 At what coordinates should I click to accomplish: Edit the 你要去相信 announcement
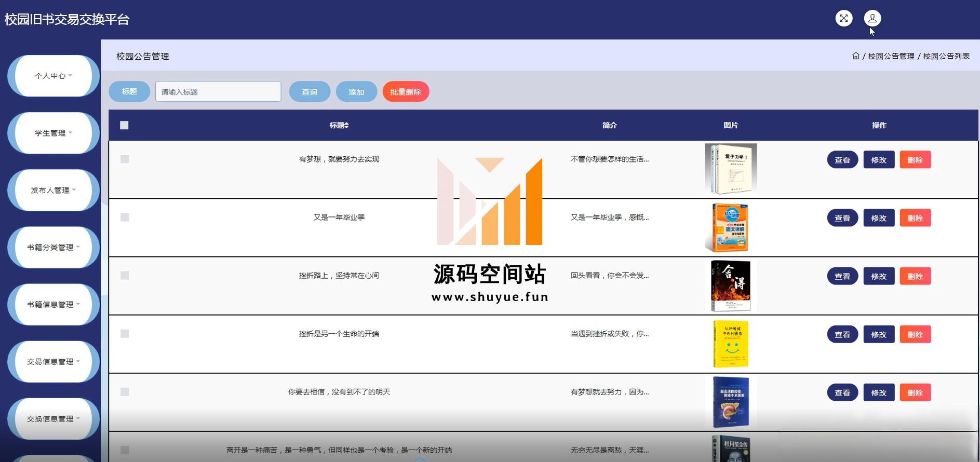879,392
